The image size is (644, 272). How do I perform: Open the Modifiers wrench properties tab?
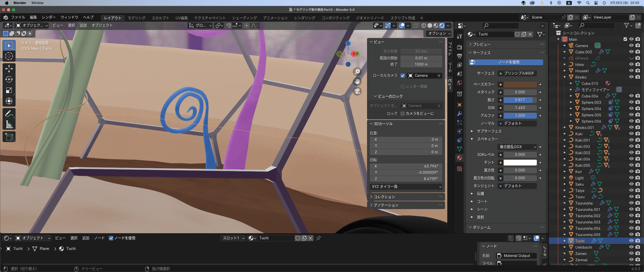pyautogui.click(x=460, y=114)
